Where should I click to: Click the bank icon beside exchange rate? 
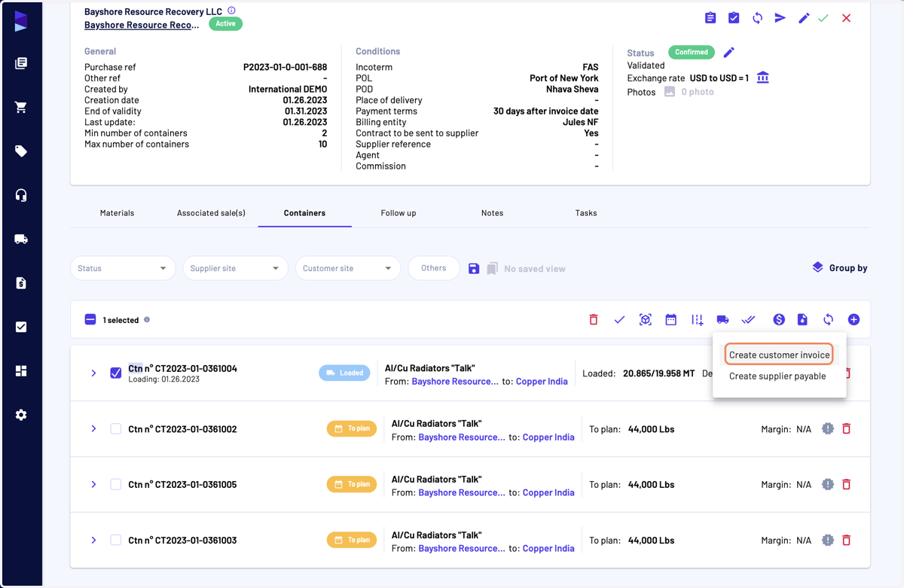(762, 78)
